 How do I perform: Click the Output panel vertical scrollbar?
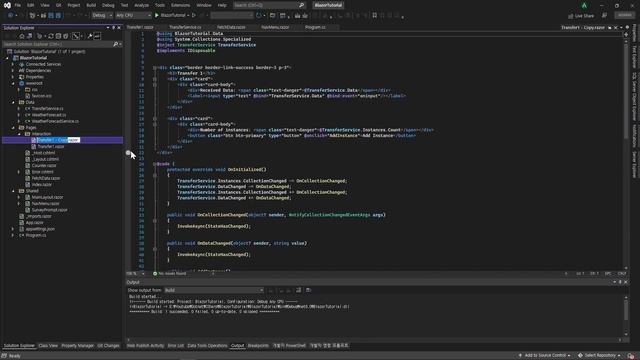tap(626, 316)
